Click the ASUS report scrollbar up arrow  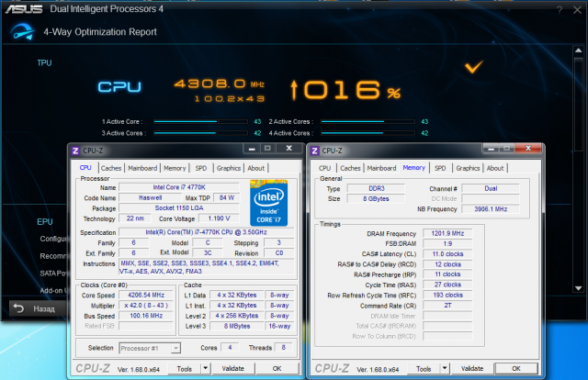coord(578,50)
